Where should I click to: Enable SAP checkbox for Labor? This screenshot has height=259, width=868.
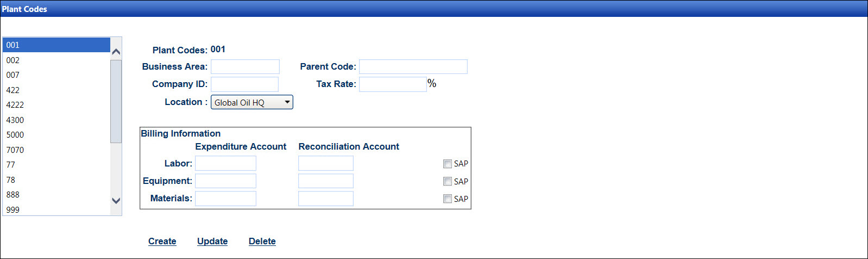pos(448,164)
